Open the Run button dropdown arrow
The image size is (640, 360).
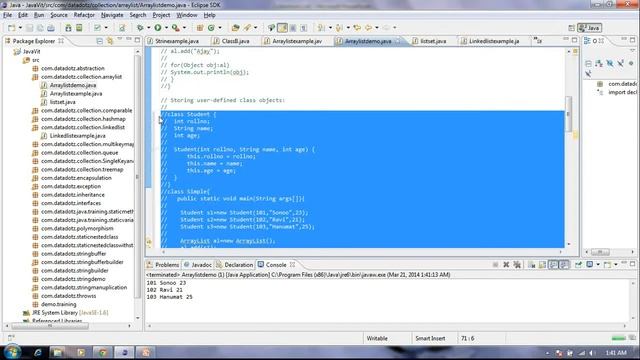tap(166, 28)
